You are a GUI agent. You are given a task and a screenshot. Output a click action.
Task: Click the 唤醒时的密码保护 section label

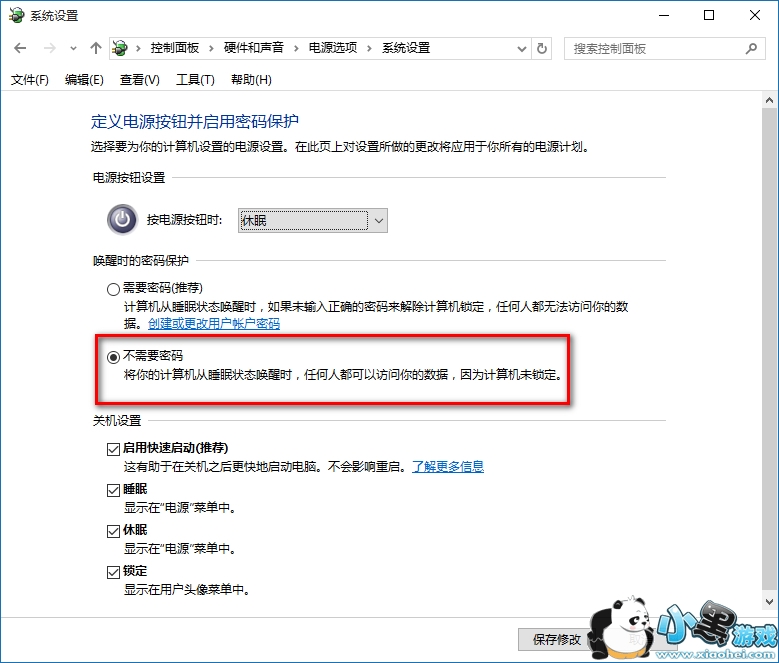141,261
